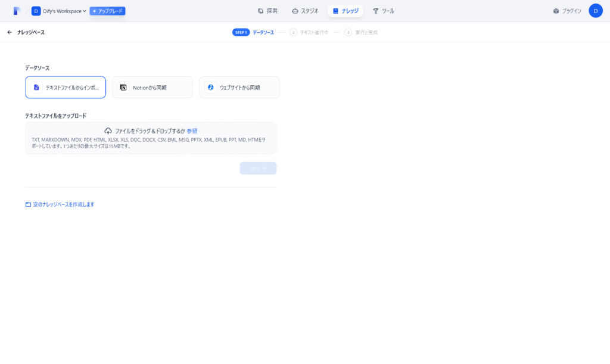Image resolution: width=610 pixels, height=364 pixels.
Task: Open the プラグイン page
Action: 567,11
